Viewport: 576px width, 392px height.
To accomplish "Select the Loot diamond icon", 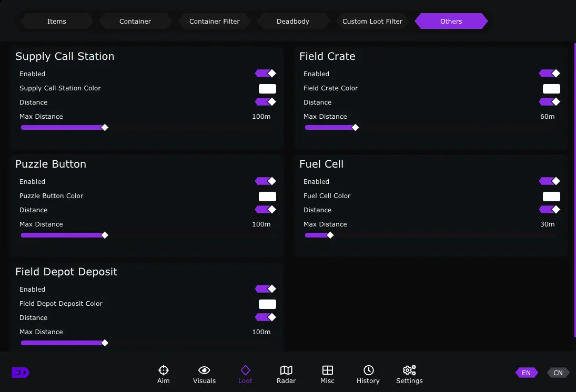I will coord(245,375).
